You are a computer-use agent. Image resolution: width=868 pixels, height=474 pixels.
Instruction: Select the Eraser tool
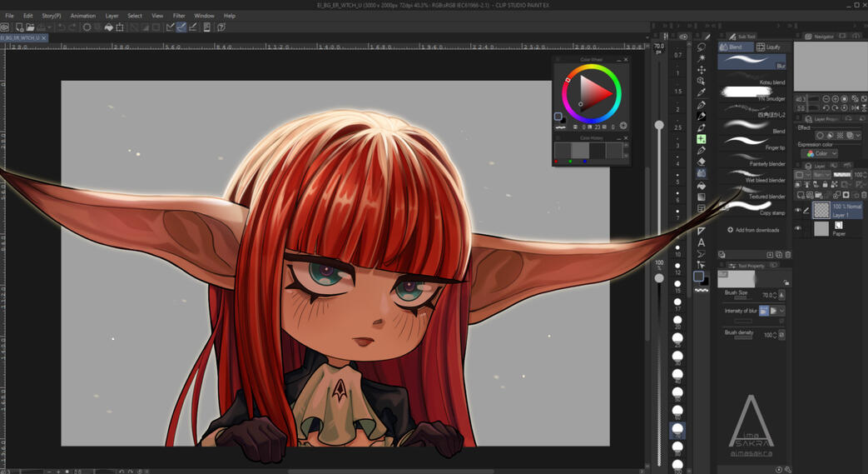click(702, 162)
